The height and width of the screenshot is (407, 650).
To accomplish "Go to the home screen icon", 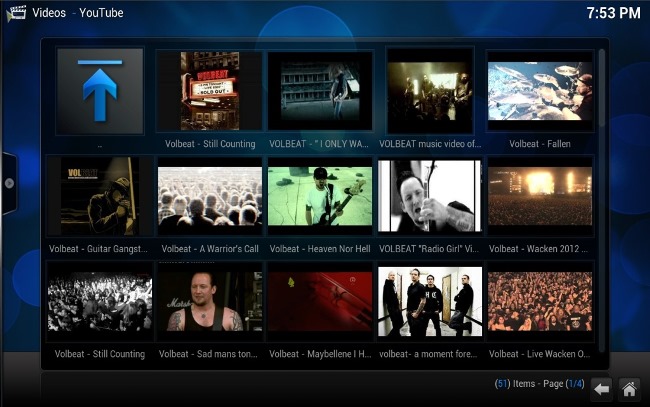I will point(629,389).
